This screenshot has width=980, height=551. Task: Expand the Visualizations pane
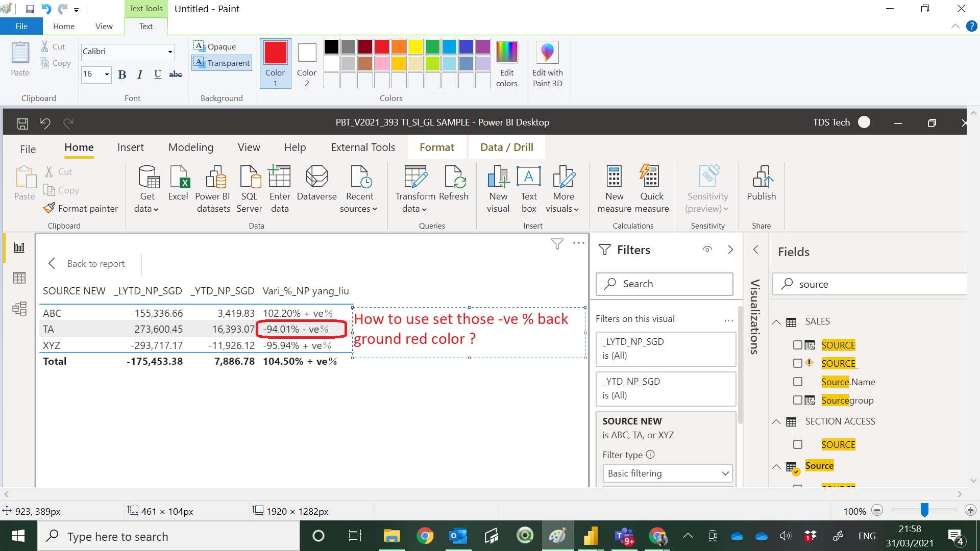tap(756, 249)
